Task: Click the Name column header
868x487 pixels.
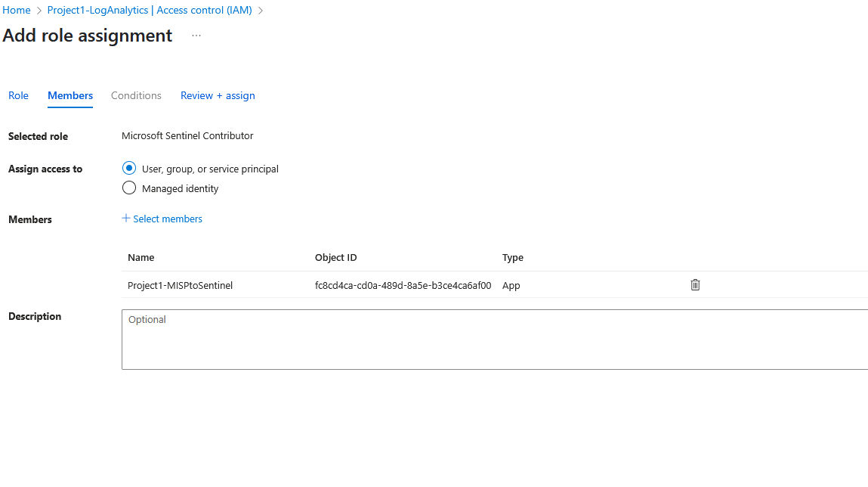Action: (x=141, y=258)
